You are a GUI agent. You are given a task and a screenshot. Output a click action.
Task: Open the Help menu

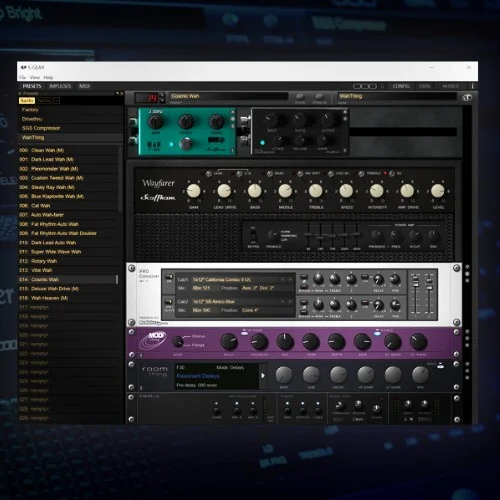click(48, 78)
